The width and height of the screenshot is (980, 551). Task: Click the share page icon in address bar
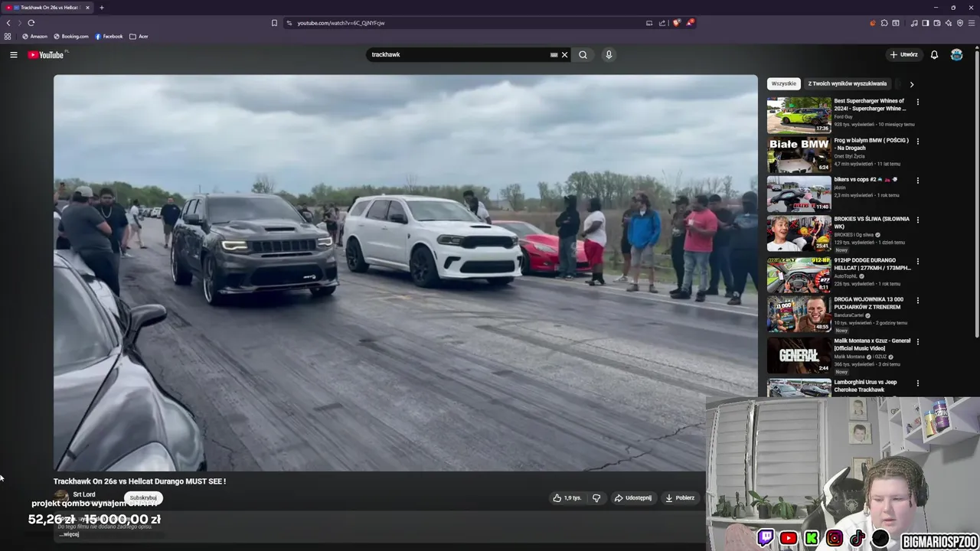click(662, 23)
